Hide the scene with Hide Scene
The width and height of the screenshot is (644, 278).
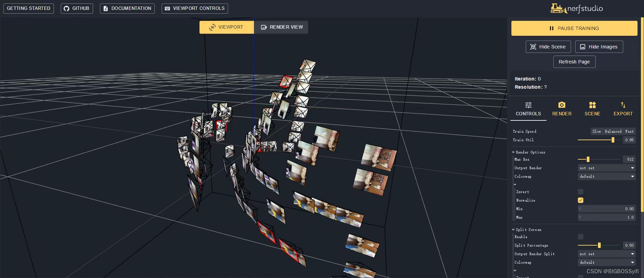[x=548, y=47]
